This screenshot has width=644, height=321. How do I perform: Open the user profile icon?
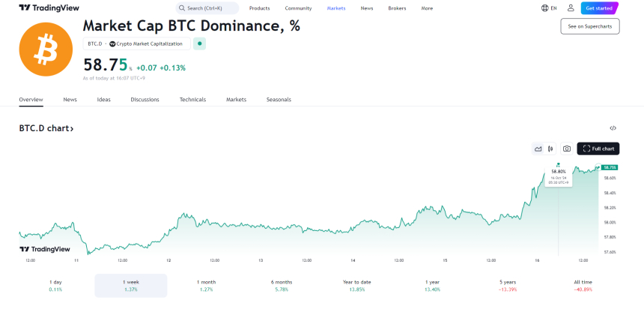[x=571, y=8]
